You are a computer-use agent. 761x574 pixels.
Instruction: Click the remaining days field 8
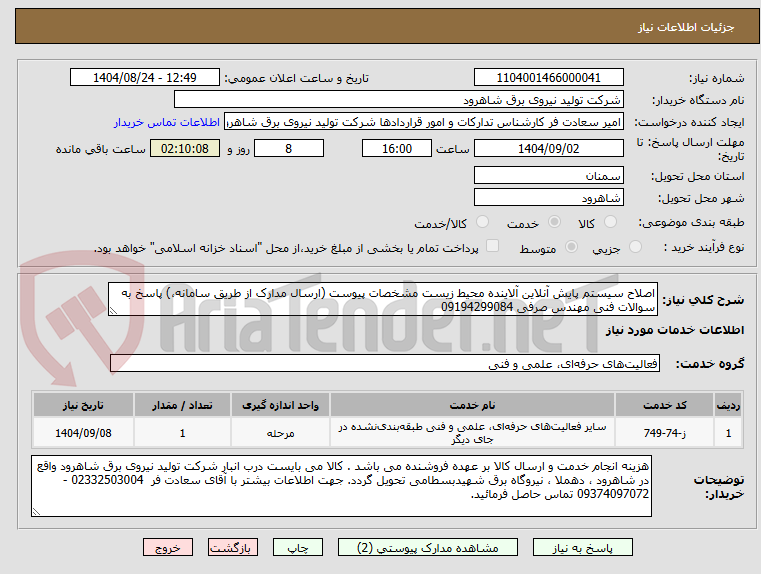[x=289, y=148]
